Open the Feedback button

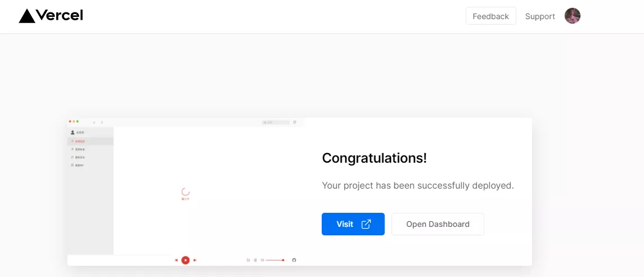(491, 16)
